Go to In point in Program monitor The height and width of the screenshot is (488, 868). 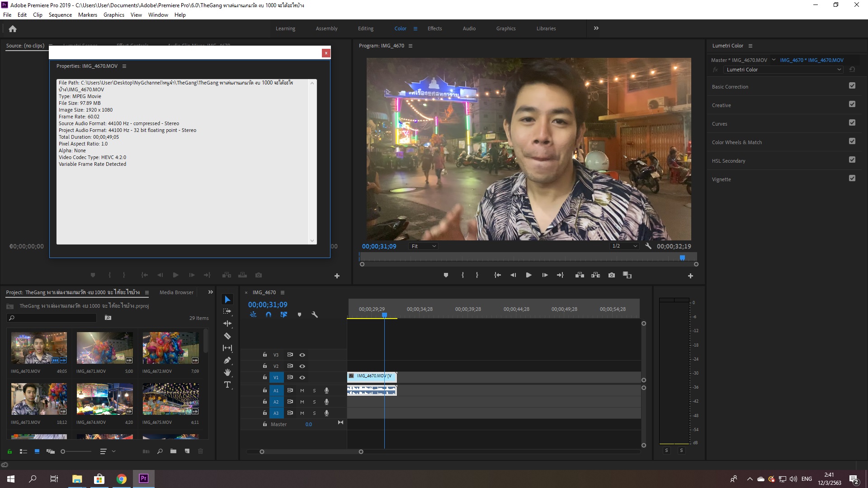pyautogui.click(x=497, y=275)
